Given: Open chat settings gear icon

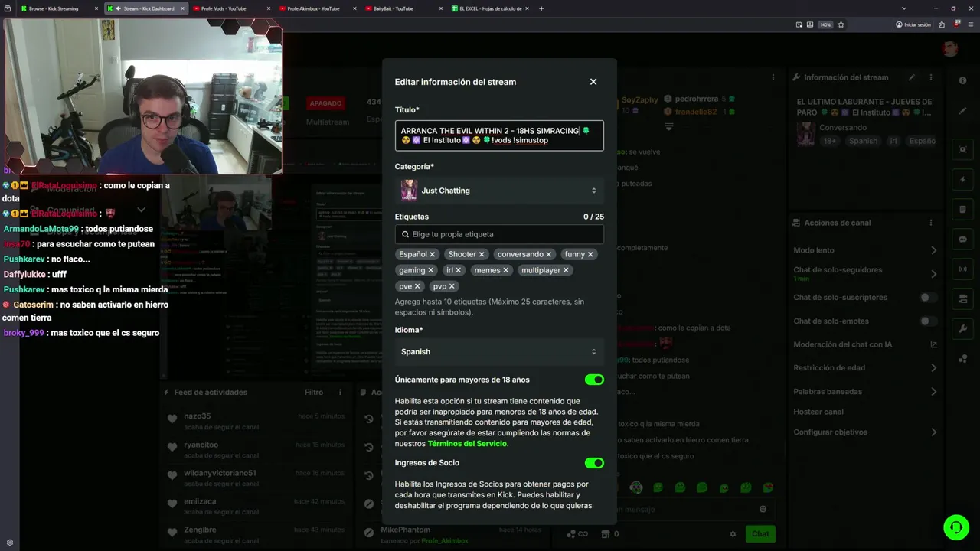Looking at the screenshot, I should 733,534.
